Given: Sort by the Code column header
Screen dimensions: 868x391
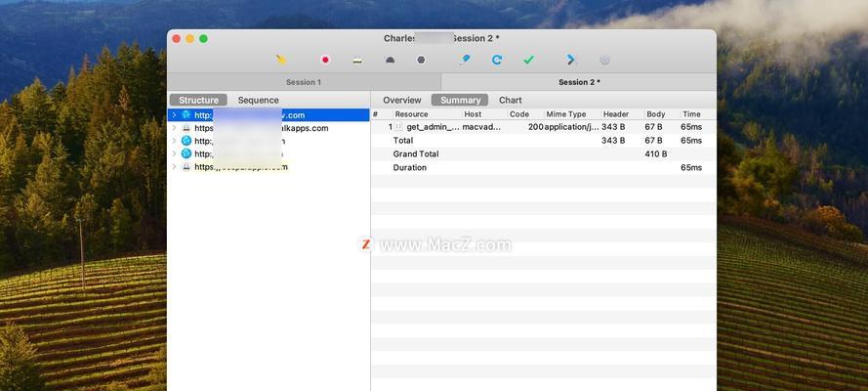Looking at the screenshot, I should tap(519, 114).
